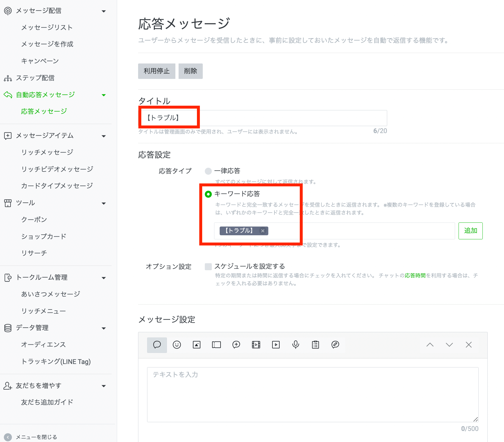
Task: Select the rich video (film strip) icon
Action: 256,345
